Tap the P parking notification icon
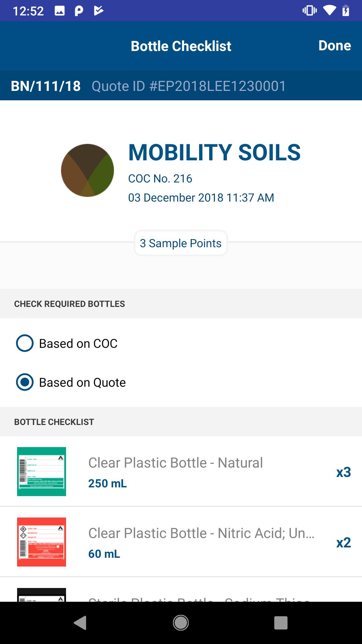362x644 pixels. [79, 11]
